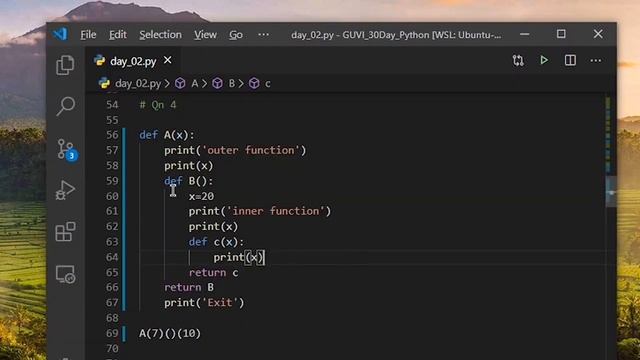Screen dimensions: 640x360
Task: Open the View menu
Action: pyautogui.click(x=205, y=35)
